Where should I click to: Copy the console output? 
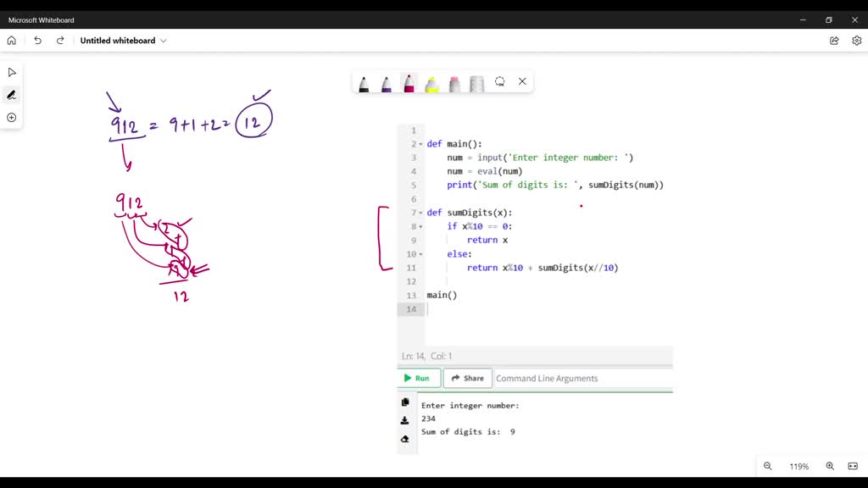click(x=405, y=402)
